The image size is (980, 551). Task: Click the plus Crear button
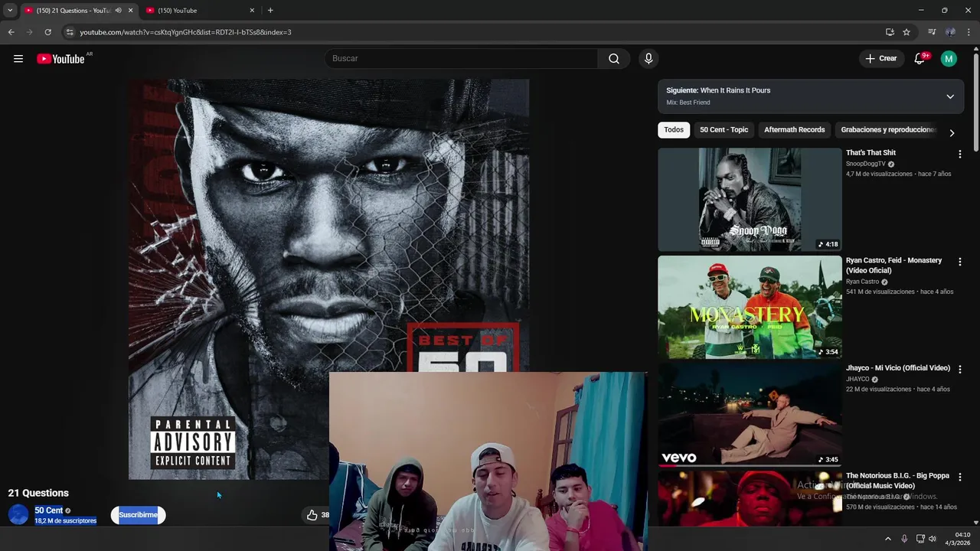click(x=880, y=59)
